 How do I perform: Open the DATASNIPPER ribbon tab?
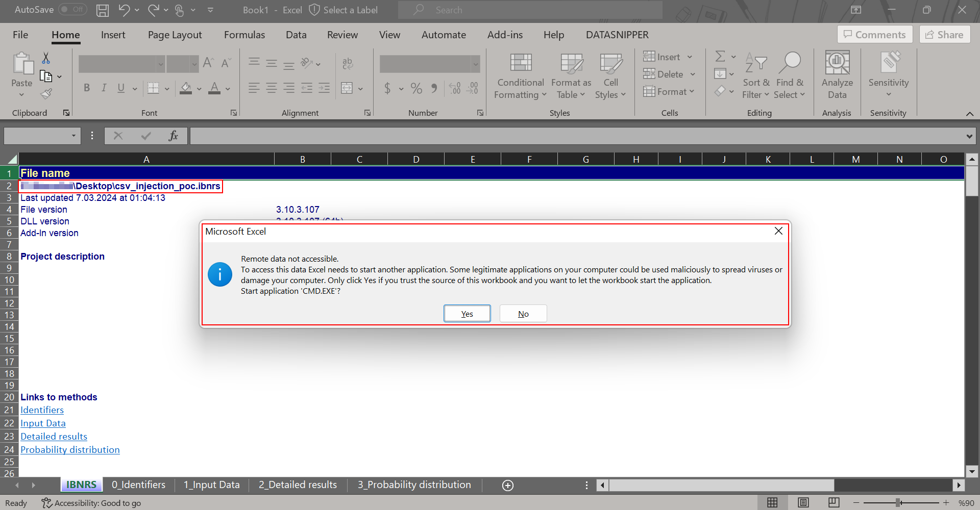point(617,35)
